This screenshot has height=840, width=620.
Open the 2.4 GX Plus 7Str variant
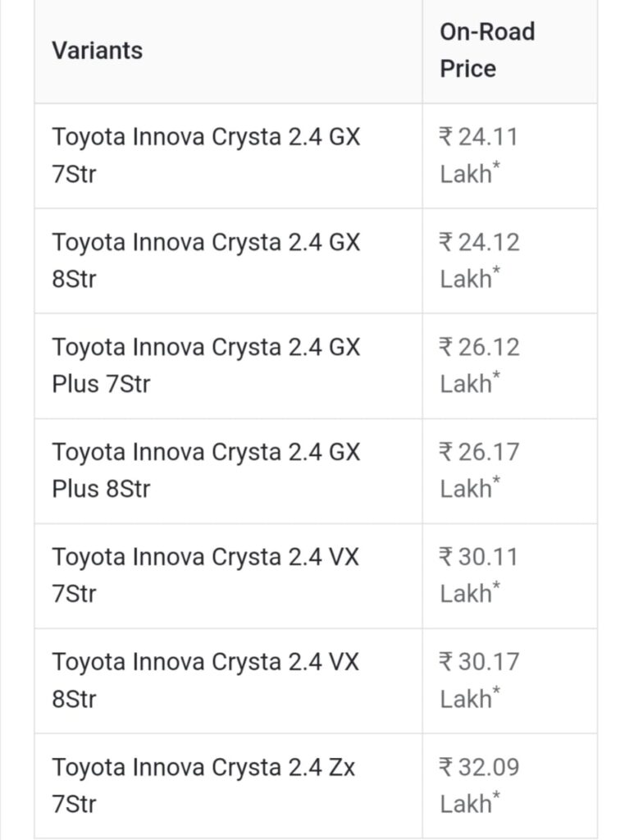(x=206, y=365)
